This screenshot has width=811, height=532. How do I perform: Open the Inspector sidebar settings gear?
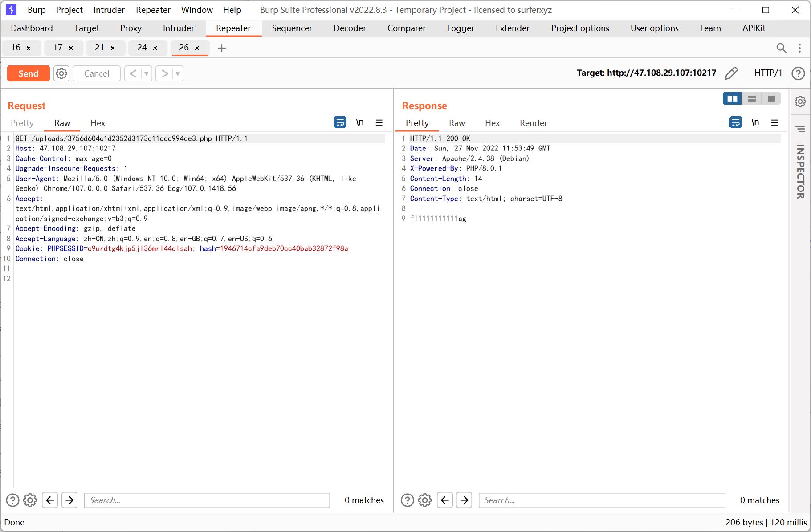click(x=800, y=102)
